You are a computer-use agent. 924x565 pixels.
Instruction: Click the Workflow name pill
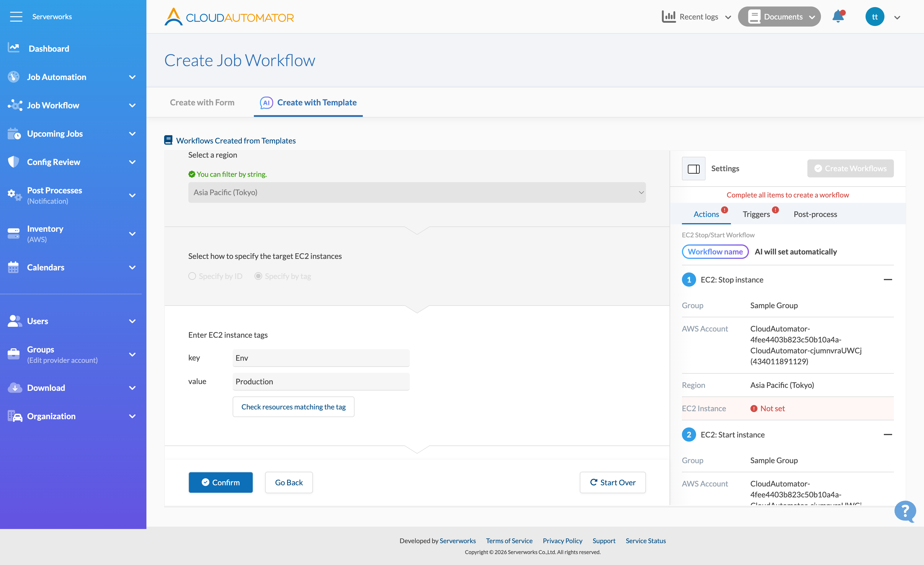coord(715,252)
